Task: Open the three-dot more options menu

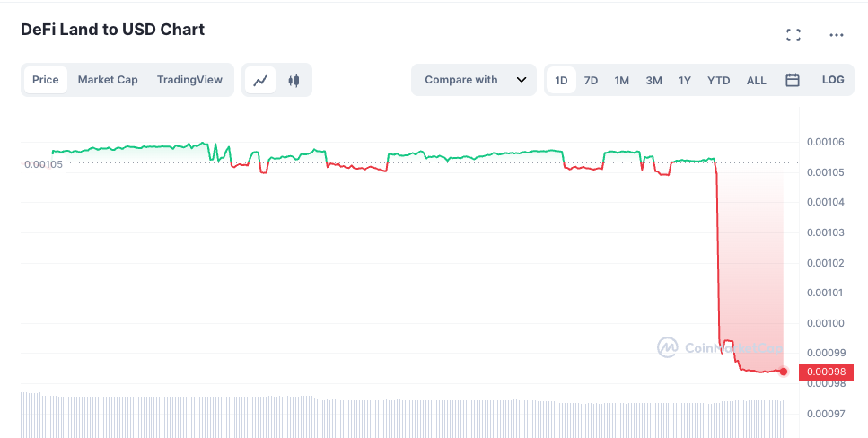Action: (836, 35)
